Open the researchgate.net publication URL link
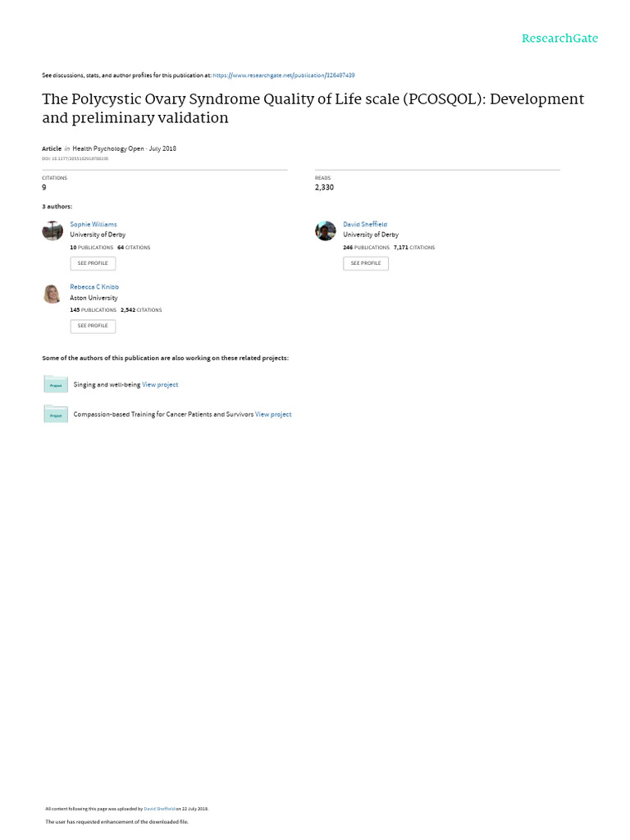The width and height of the screenshot is (630, 840). pyautogui.click(x=284, y=75)
